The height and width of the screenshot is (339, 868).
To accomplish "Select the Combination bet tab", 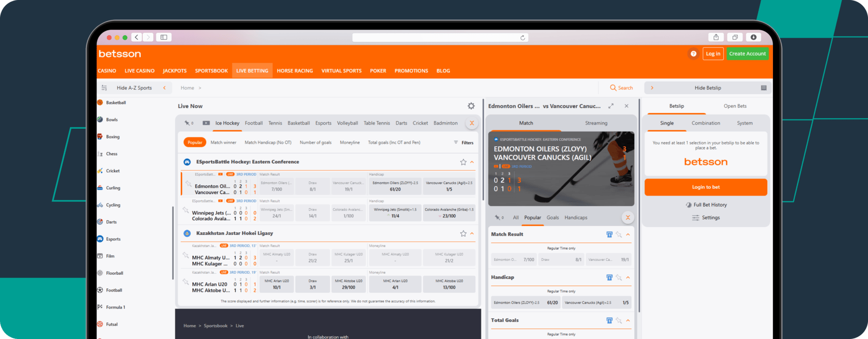I will click(706, 123).
